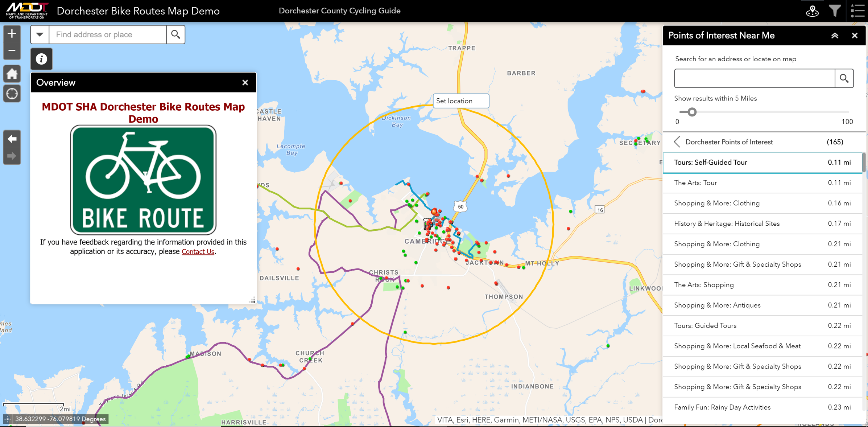Click the coordinate display toggle icon
The image size is (868, 427).
pyautogui.click(x=7, y=419)
